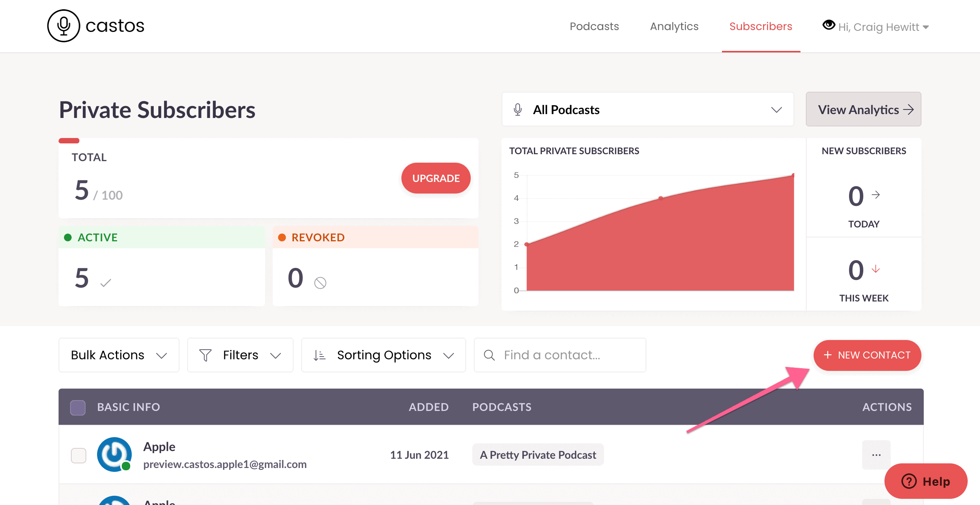Click the Apple subscriber name
This screenshot has height=505, width=980.
tap(159, 446)
